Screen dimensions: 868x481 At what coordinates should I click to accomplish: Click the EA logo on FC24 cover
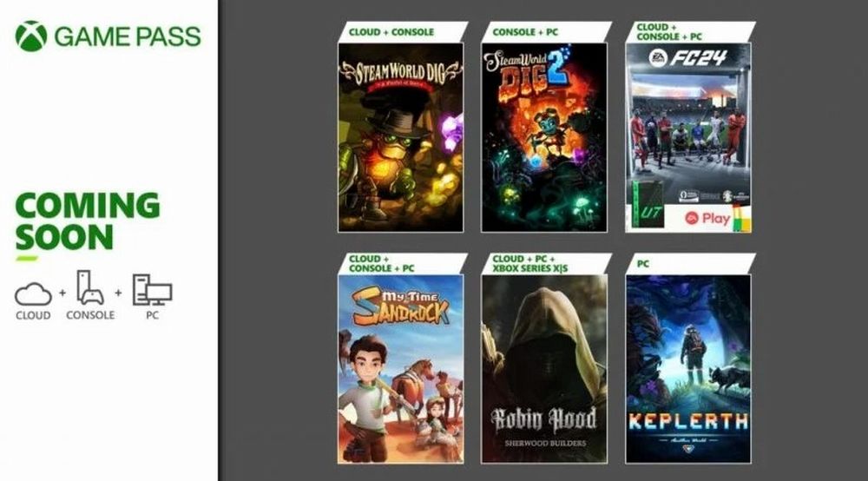(x=657, y=57)
